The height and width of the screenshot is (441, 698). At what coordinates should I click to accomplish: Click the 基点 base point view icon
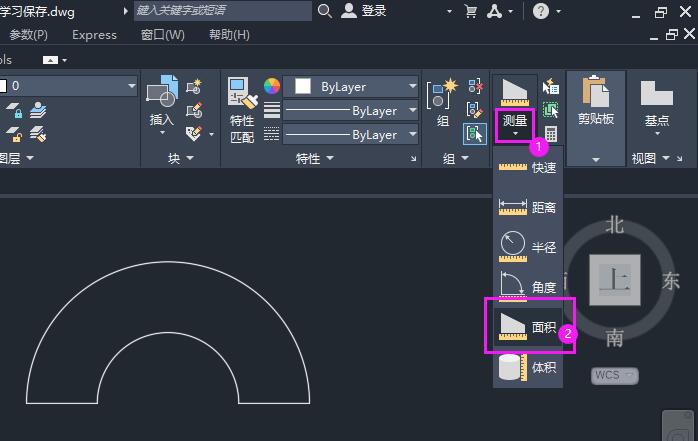coord(657,93)
